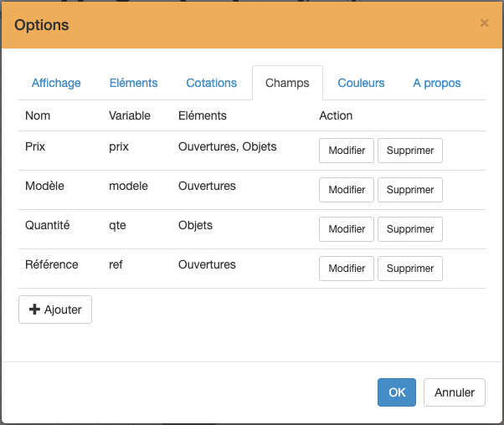Select the Prix name cell in the table
504x425 pixels.
(37, 146)
